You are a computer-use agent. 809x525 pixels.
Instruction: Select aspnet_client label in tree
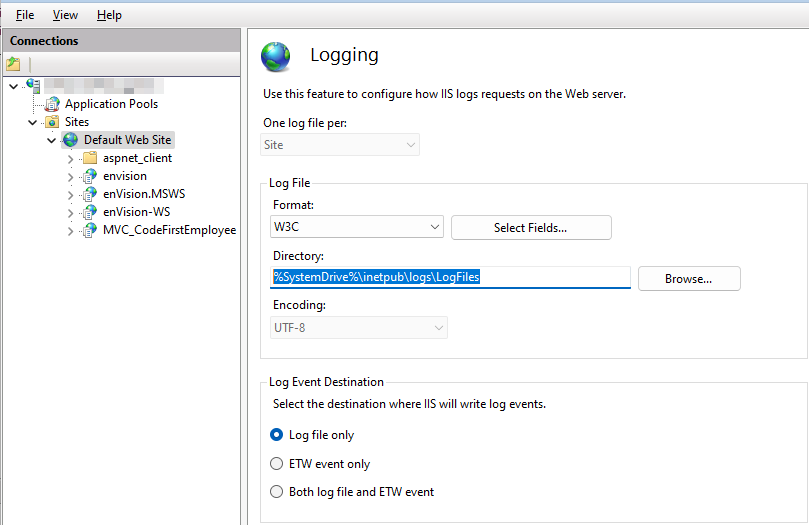(x=137, y=158)
